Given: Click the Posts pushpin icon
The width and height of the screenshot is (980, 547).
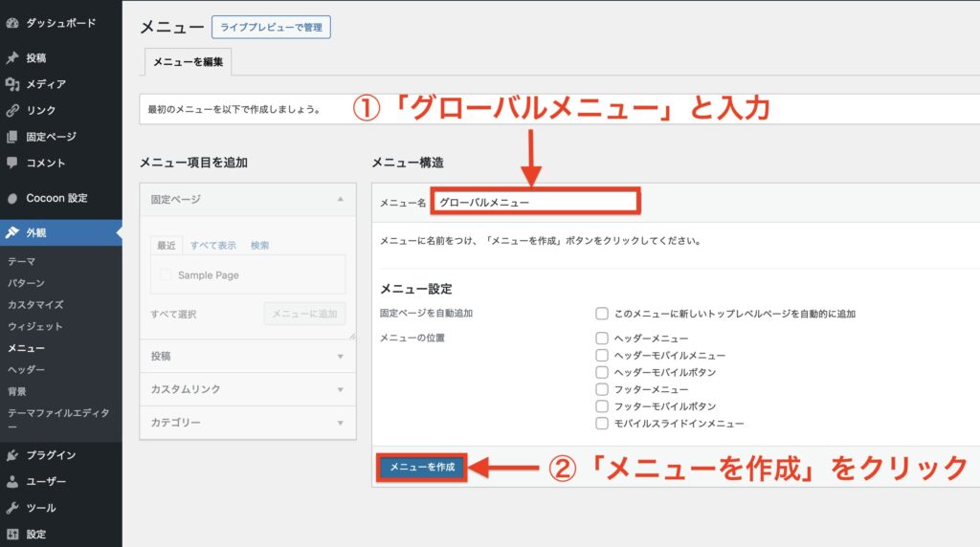Looking at the screenshot, I should coord(12,58).
